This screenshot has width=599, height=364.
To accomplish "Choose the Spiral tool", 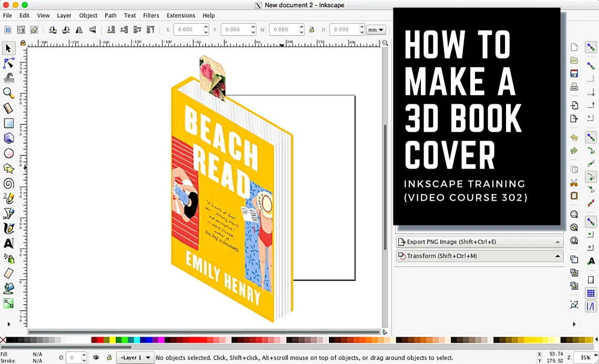I will [8, 184].
